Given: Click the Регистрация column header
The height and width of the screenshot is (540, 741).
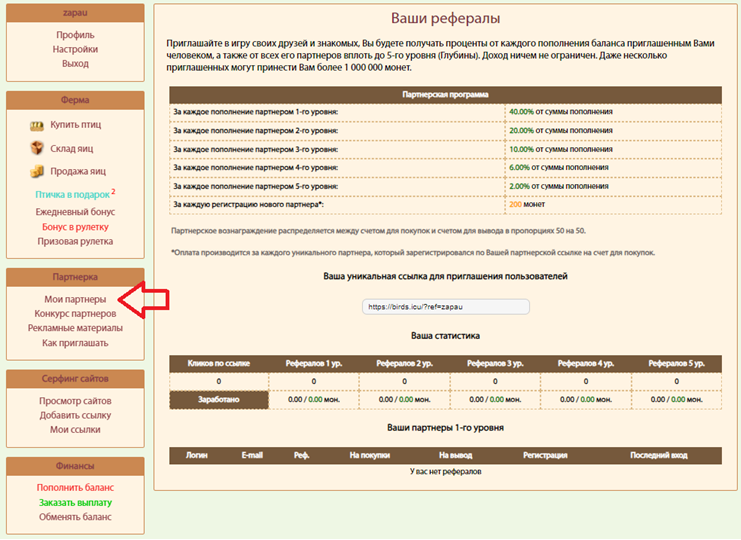Looking at the screenshot, I should [x=545, y=455].
